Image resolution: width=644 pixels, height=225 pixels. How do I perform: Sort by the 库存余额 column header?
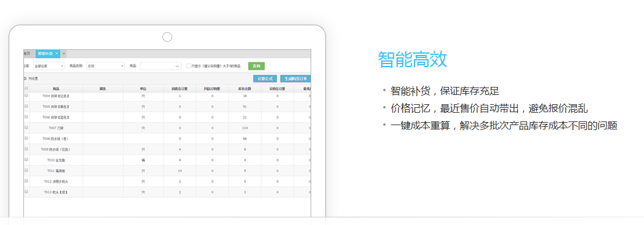coord(245,88)
